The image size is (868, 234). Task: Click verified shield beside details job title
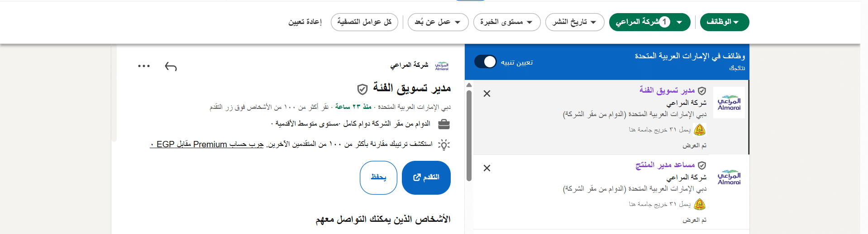(362, 89)
